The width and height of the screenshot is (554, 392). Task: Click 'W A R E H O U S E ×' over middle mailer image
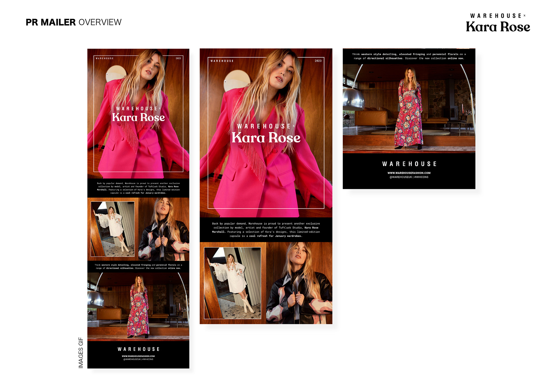coord(266,126)
